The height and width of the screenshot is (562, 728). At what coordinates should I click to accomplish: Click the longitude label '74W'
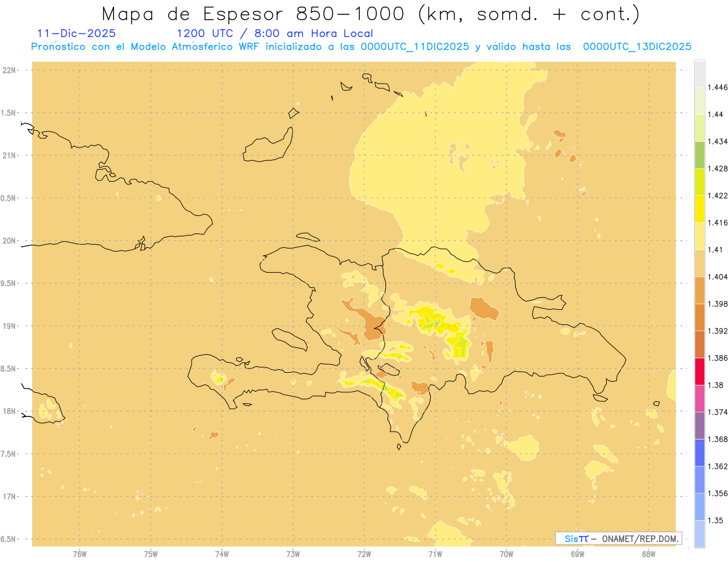point(222,554)
